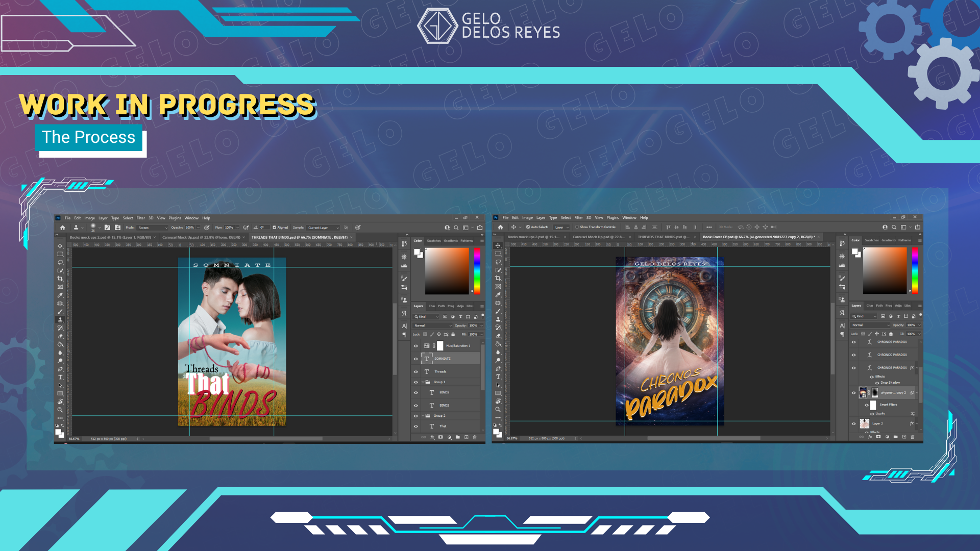Click the Liquify filter blending options icon
The image size is (980, 551).
click(x=913, y=414)
